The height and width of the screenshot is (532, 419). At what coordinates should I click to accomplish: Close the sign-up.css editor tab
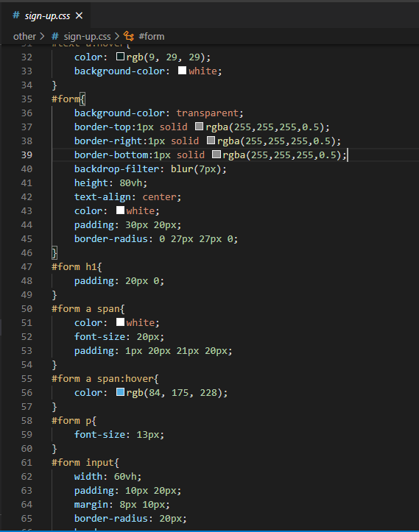tap(79, 15)
